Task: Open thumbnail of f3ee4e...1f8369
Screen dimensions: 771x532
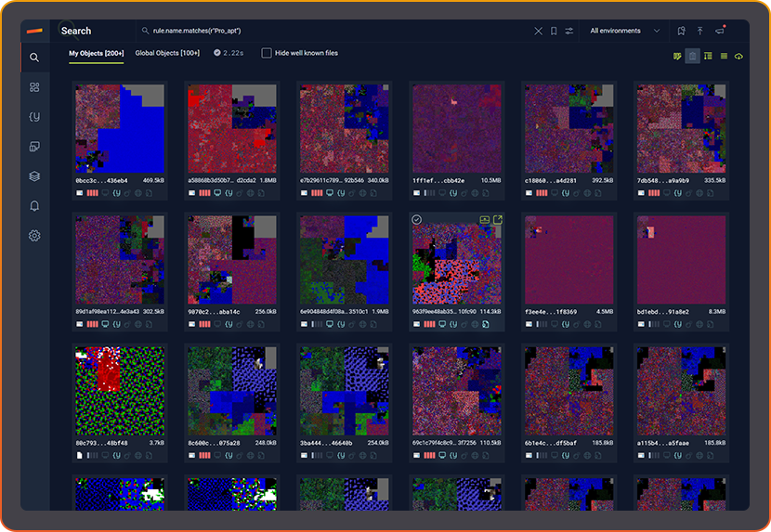Action: pyautogui.click(x=568, y=260)
